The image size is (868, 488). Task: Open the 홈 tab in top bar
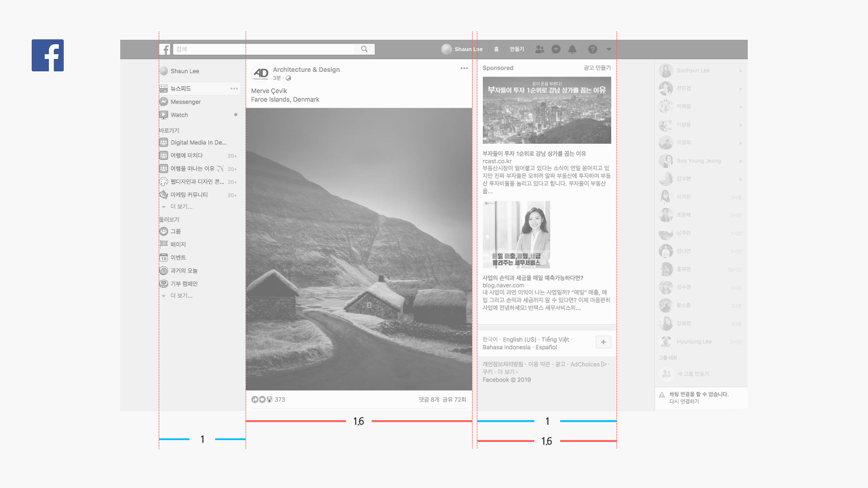coord(496,49)
